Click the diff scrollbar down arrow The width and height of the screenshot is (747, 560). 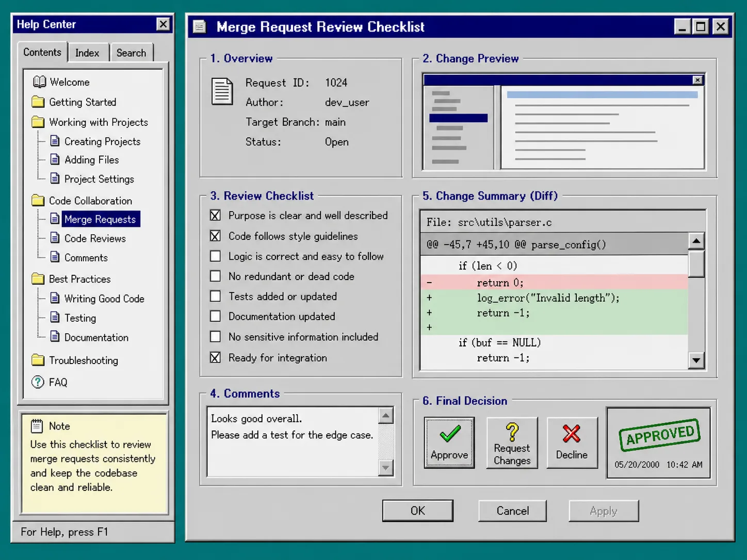[x=696, y=360]
